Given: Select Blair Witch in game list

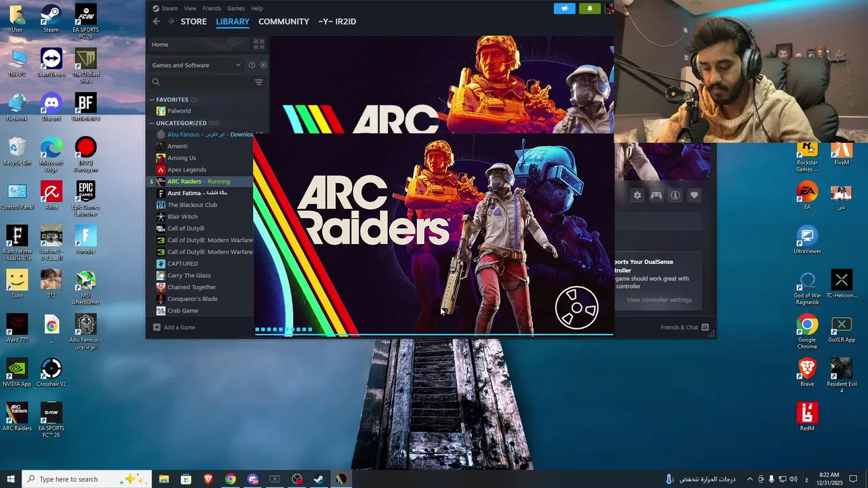Looking at the screenshot, I should click(x=182, y=217).
